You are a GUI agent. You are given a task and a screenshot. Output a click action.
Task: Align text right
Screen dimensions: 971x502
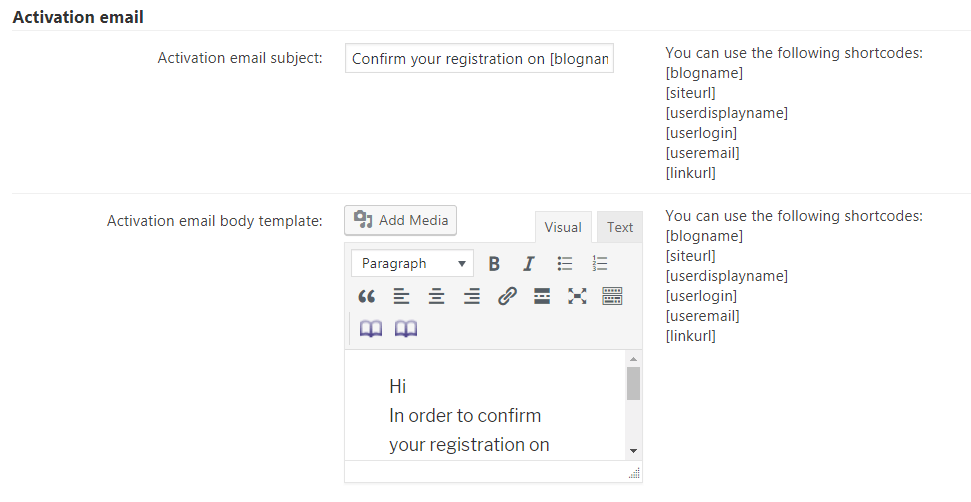point(471,296)
